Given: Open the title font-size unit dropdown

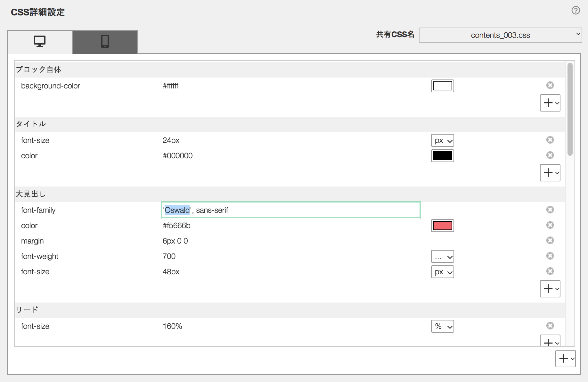Looking at the screenshot, I should point(442,140).
